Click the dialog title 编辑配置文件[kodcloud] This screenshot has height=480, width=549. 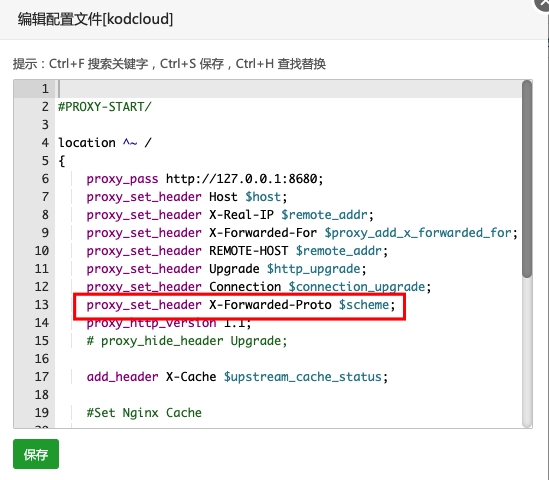tap(95, 19)
